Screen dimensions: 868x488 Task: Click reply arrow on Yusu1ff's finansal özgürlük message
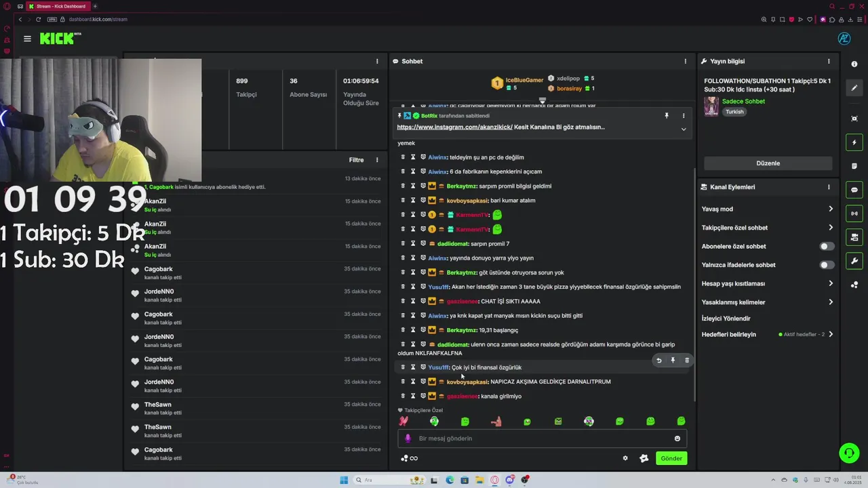click(658, 361)
